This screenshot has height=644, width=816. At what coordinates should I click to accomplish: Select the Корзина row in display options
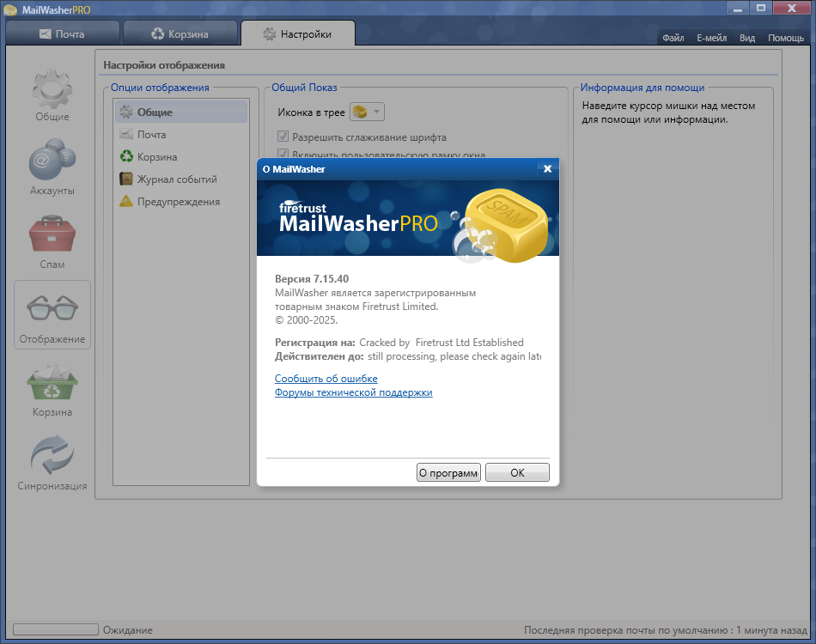(181, 156)
